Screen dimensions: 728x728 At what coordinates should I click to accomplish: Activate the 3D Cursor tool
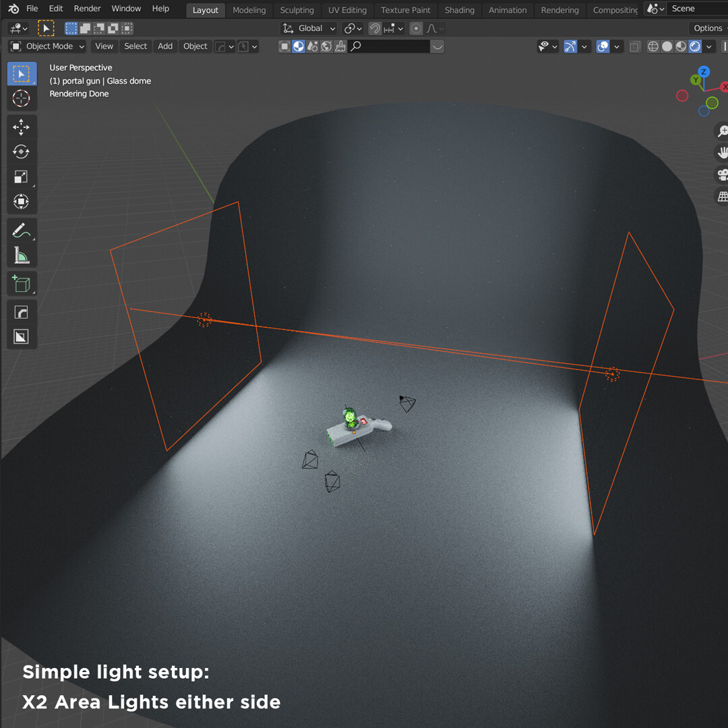(22, 98)
